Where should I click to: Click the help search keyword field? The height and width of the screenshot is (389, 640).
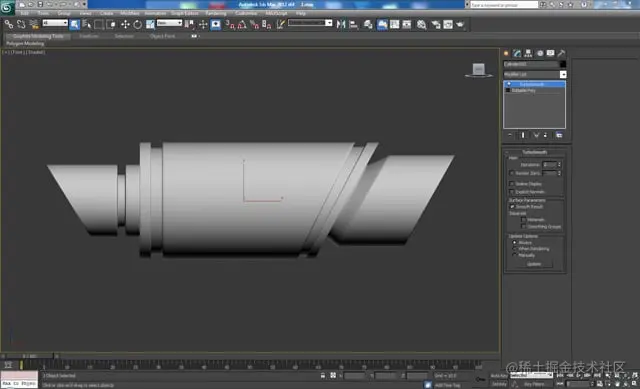(x=504, y=5)
